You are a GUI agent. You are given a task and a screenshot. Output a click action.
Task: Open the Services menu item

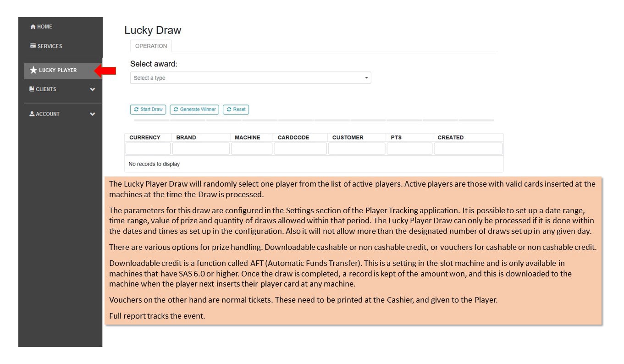(x=46, y=46)
